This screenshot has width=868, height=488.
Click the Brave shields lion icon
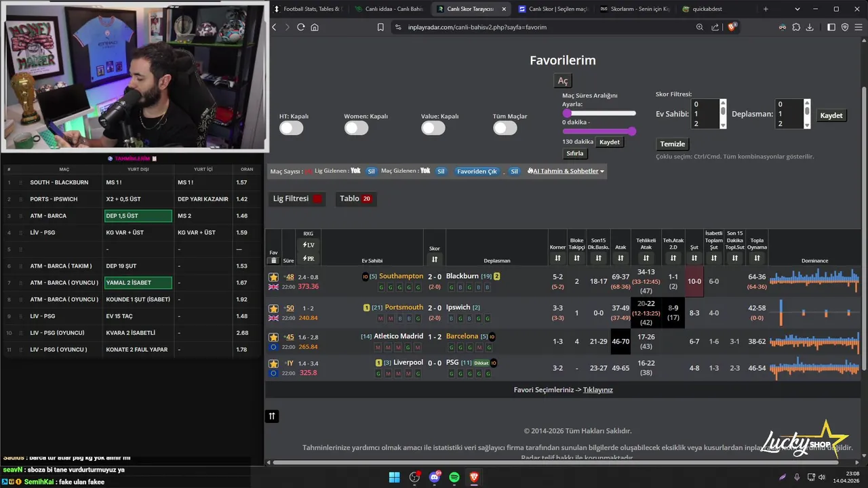(x=732, y=27)
